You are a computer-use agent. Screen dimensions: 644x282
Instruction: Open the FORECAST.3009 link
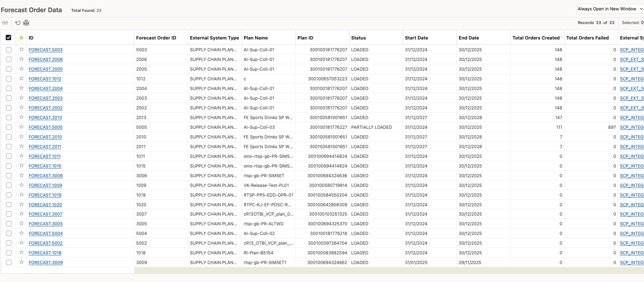pyautogui.click(x=46, y=263)
